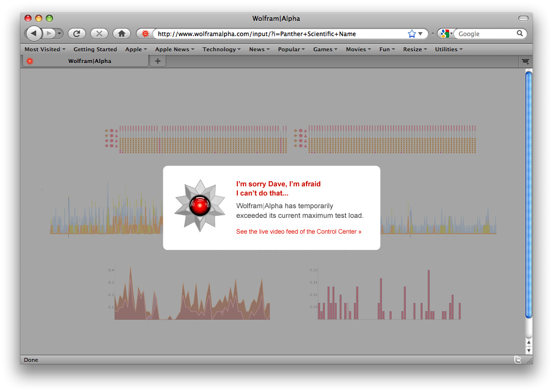Zoom window with the green button
The width and height of the screenshot is (553, 392).
click(x=49, y=18)
